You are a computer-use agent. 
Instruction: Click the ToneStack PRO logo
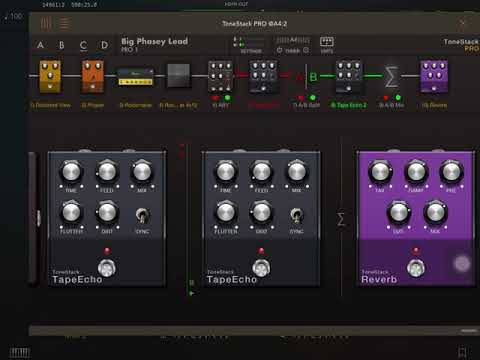point(461,45)
